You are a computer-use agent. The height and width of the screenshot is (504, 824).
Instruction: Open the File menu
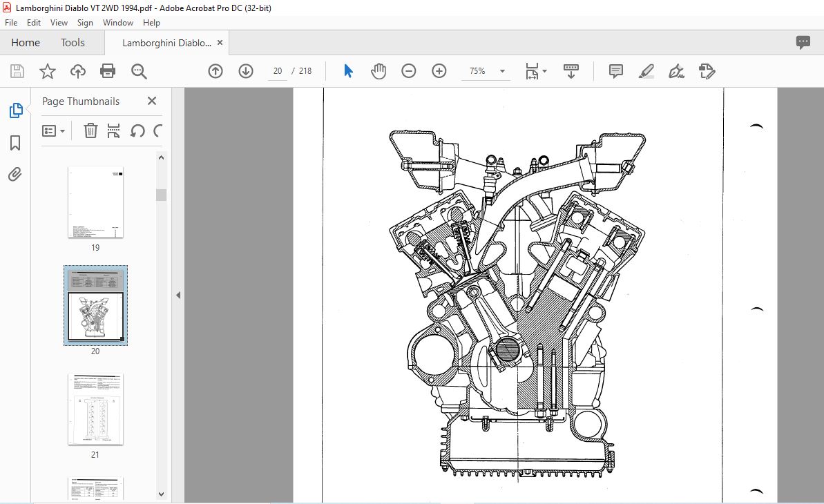point(11,23)
